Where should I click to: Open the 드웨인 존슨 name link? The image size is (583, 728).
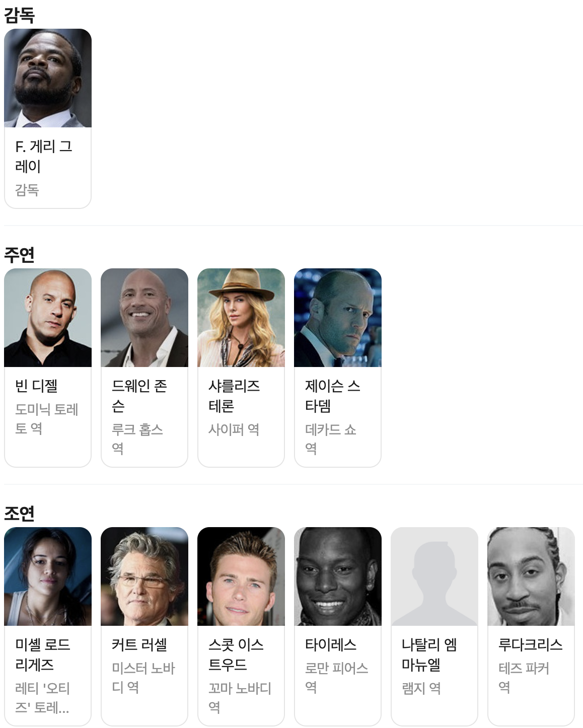coord(139,396)
